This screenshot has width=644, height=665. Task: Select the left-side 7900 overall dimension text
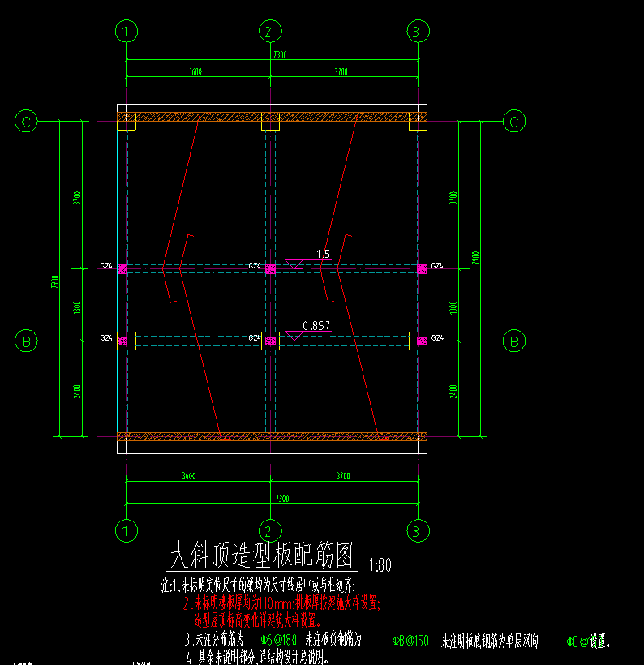point(54,281)
